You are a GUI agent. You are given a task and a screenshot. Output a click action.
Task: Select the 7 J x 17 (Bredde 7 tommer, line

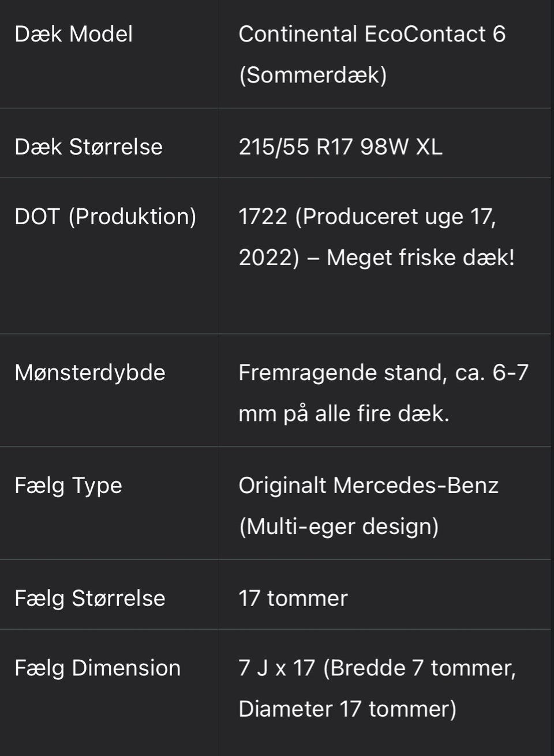pos(377,668)
